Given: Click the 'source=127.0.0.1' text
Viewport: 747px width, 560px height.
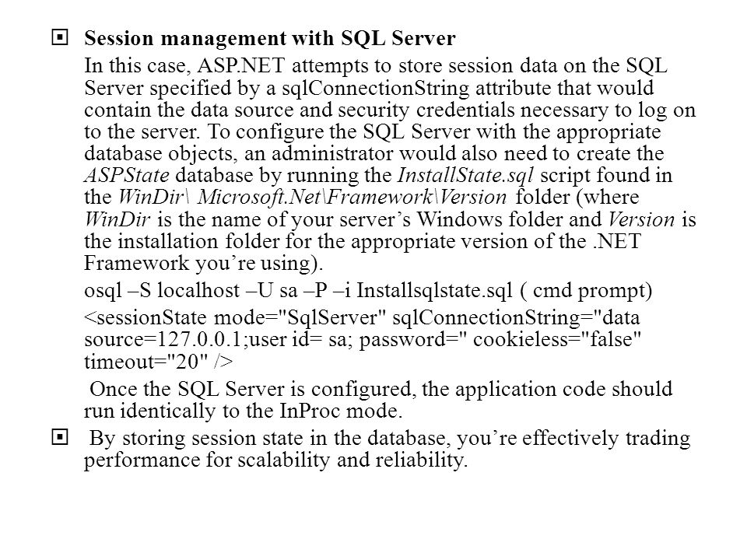Looking at the screenshot, I should click(163, 340).
